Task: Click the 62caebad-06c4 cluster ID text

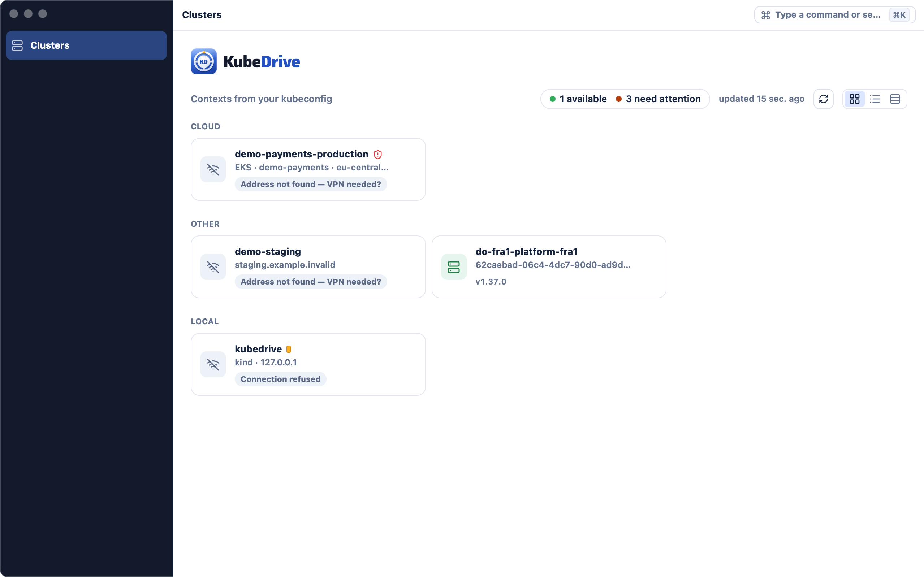Action: (x=553, y=265)
